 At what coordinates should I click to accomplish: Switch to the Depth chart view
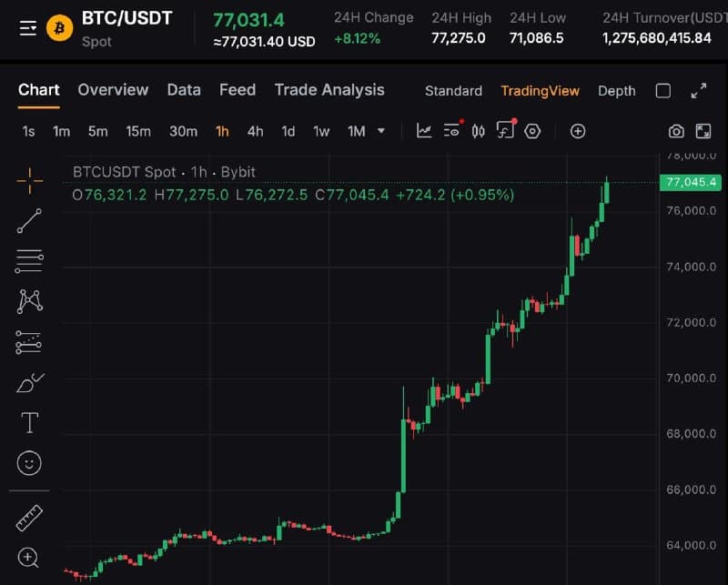tap(617, 91)
